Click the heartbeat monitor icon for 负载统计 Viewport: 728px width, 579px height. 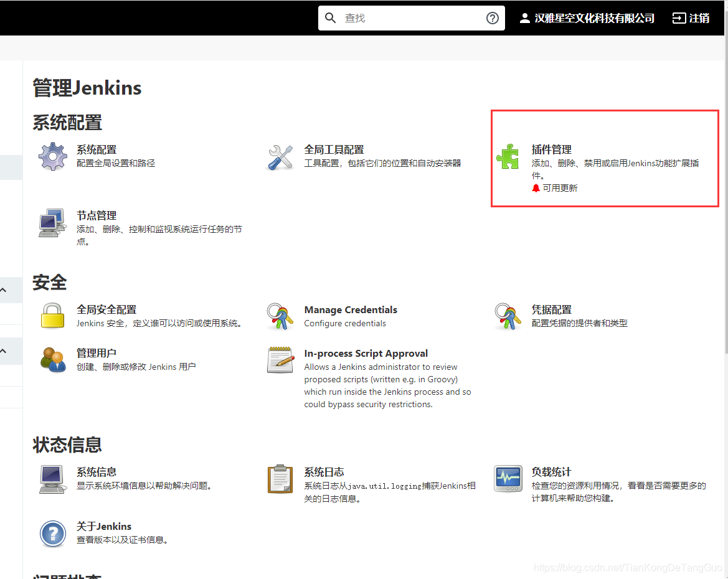(x=508, y=478)
